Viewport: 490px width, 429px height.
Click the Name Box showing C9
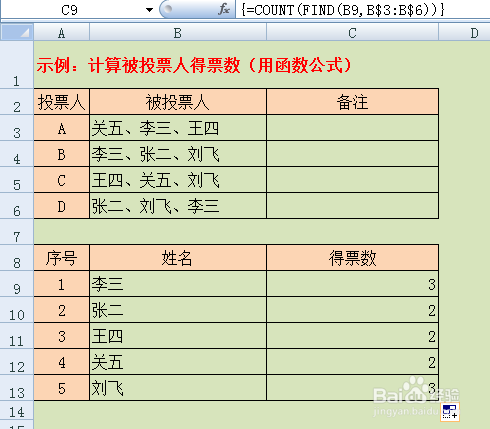click(x=69, y=10)
